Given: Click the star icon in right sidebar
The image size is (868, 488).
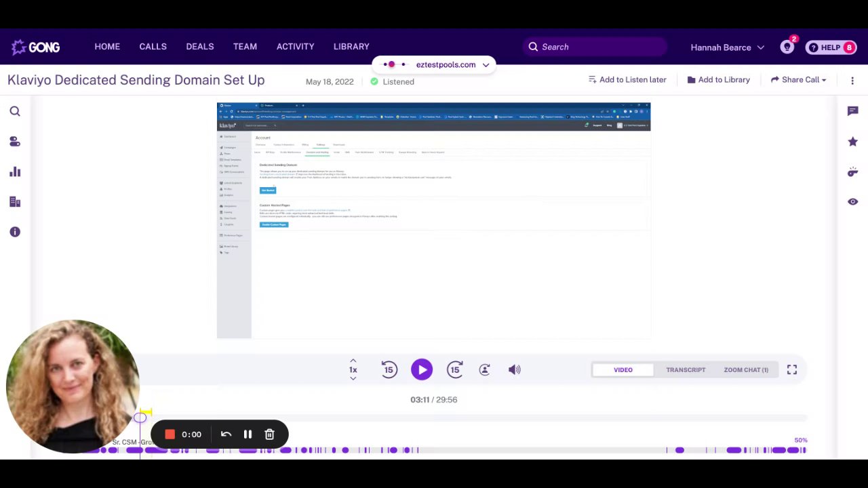Looking at the screenshot, I should coord(852,142).
